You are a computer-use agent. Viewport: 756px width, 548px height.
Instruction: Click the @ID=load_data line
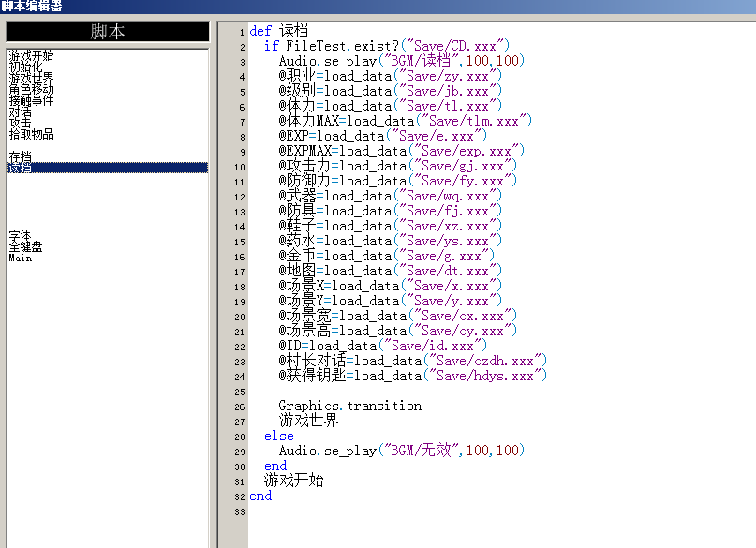coord(383,346)
